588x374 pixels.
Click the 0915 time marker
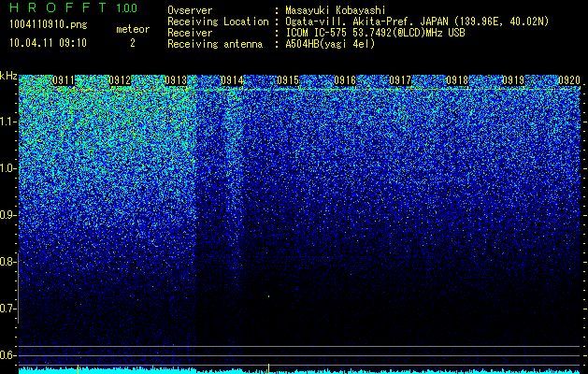[288, 80]
